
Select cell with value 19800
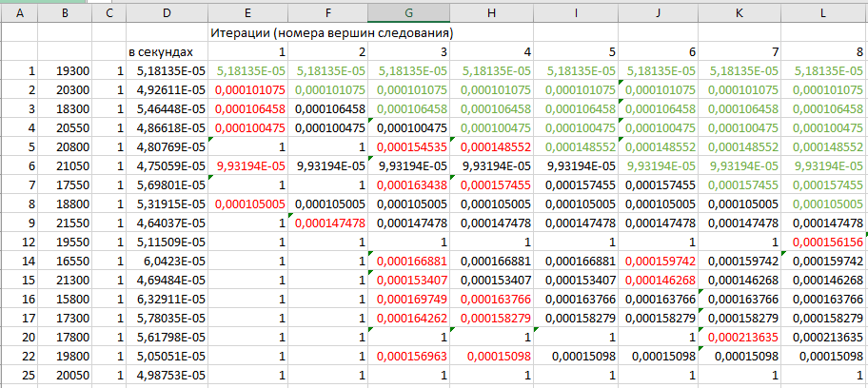click(66, 355)
